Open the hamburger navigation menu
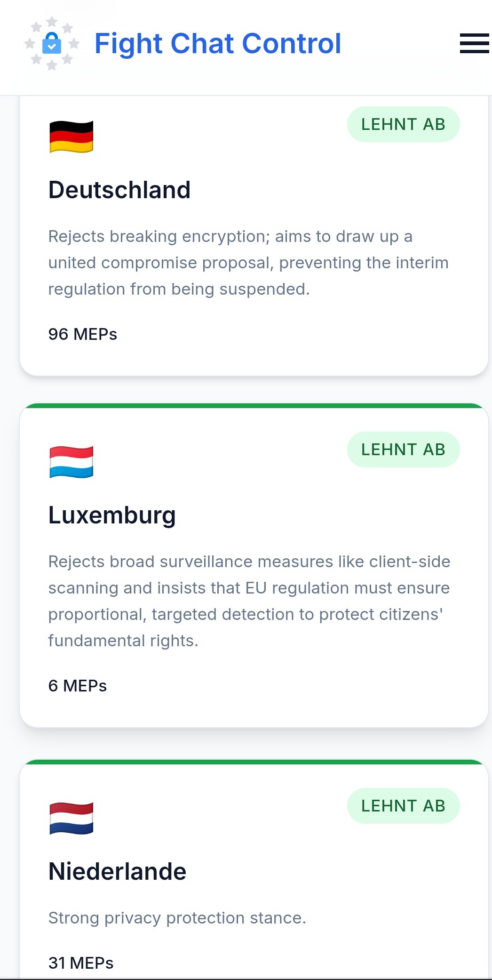 pos(474,43)
